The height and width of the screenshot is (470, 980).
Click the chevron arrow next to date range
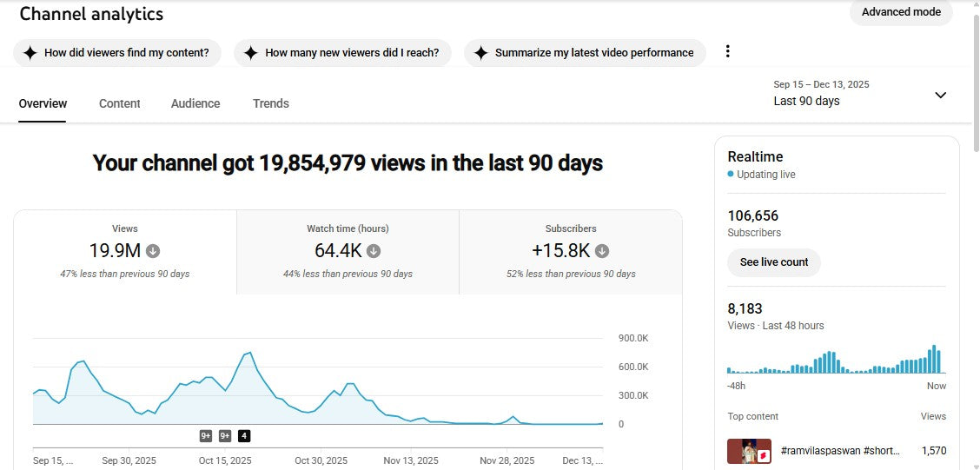point(940,95)
